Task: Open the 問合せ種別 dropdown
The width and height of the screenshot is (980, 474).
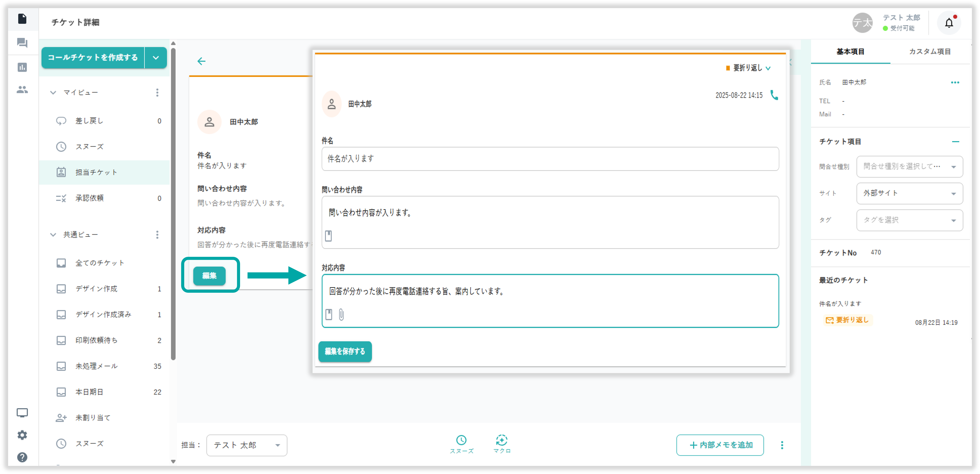Action: 909,166
